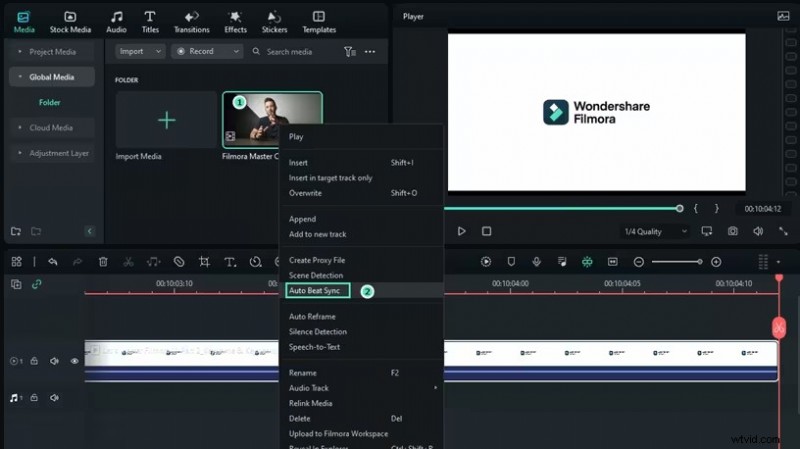This screenshot has height=449, width=800.
Task: Toggle lock on video track 1
Action: [34, 361]
